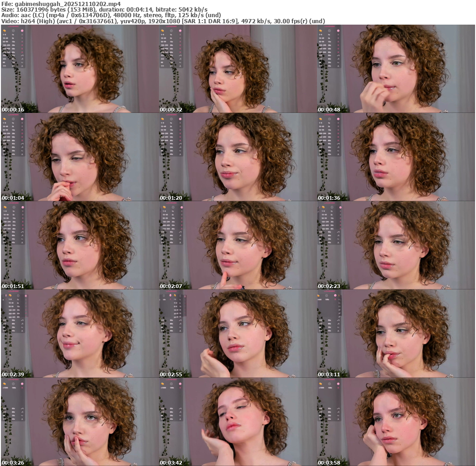Click the 00:00:32 timestamp label
Viewport: 476px width, 466px height.
[171, 110]
